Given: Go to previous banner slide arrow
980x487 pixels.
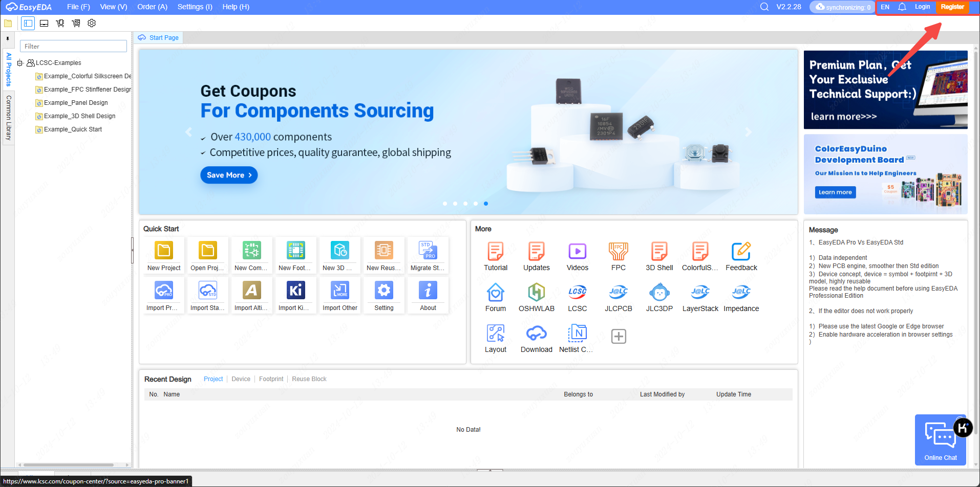Looking at the screenshot, I should 188,132.
